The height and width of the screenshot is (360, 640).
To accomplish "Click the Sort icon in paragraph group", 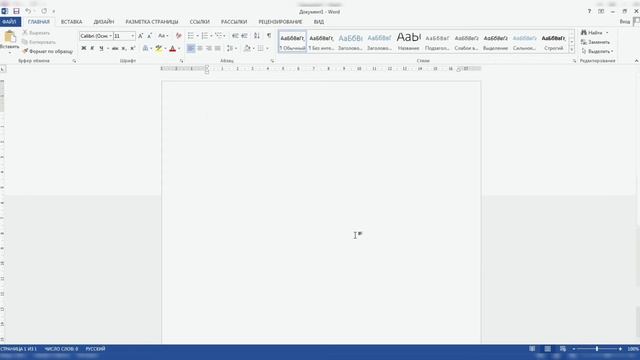I will 257,36.
